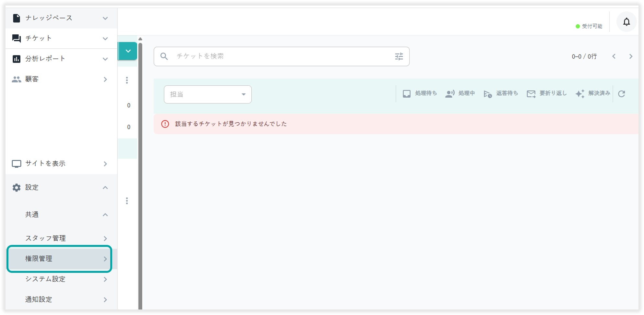
Task: Go to next page of tickets
Action: coord(630,56)
